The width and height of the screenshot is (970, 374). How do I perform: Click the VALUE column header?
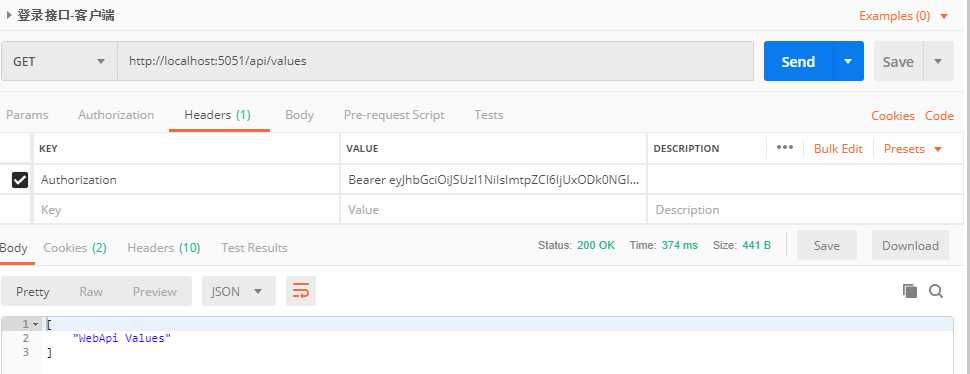click(x=362, y=148)
